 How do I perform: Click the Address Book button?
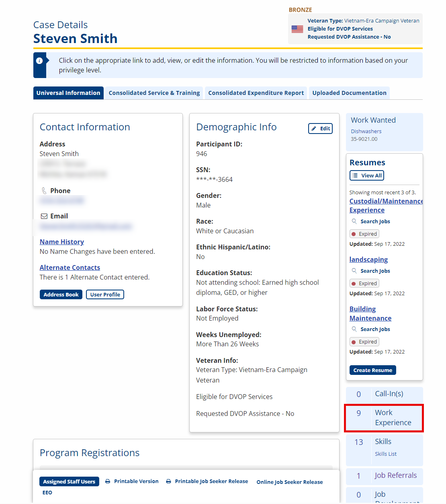(x=61, y=294)
